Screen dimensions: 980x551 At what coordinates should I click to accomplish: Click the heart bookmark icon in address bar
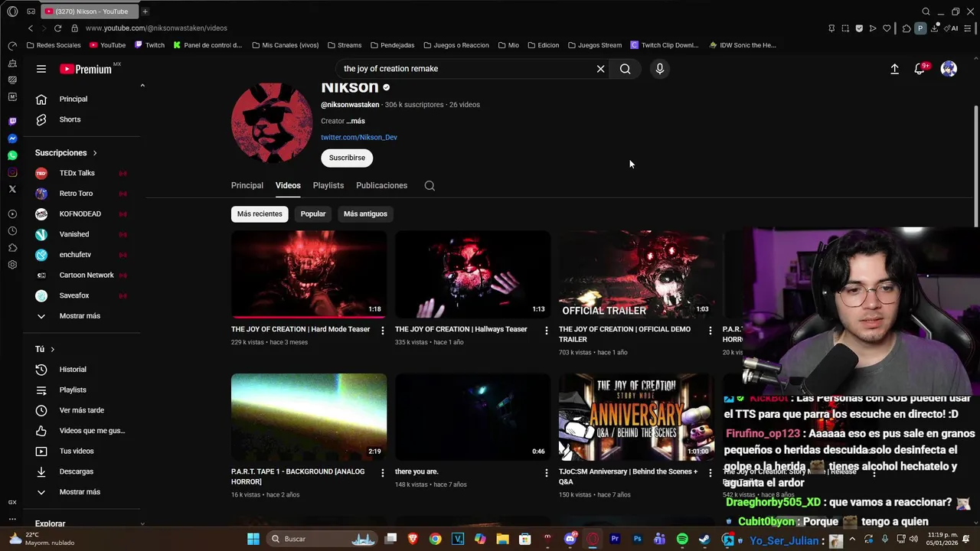[x=887, y=28]
